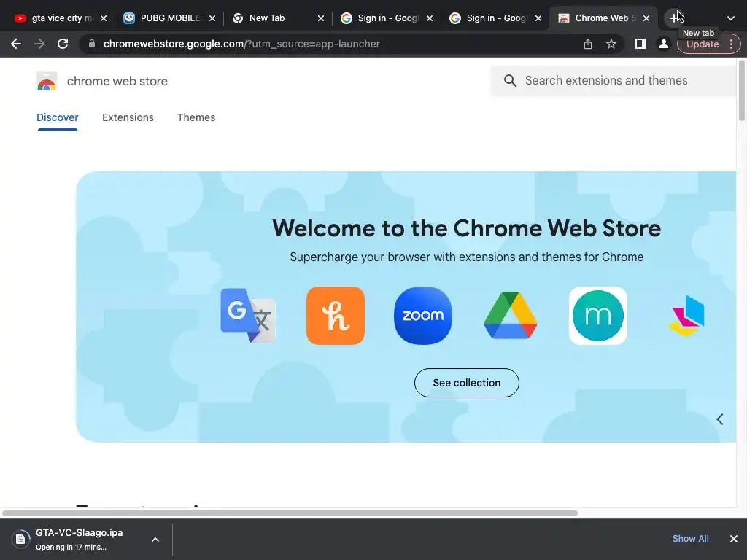Screen dimensions: 747x560
Task: Select the Discover tab
Action: click(x=57, y=117)
